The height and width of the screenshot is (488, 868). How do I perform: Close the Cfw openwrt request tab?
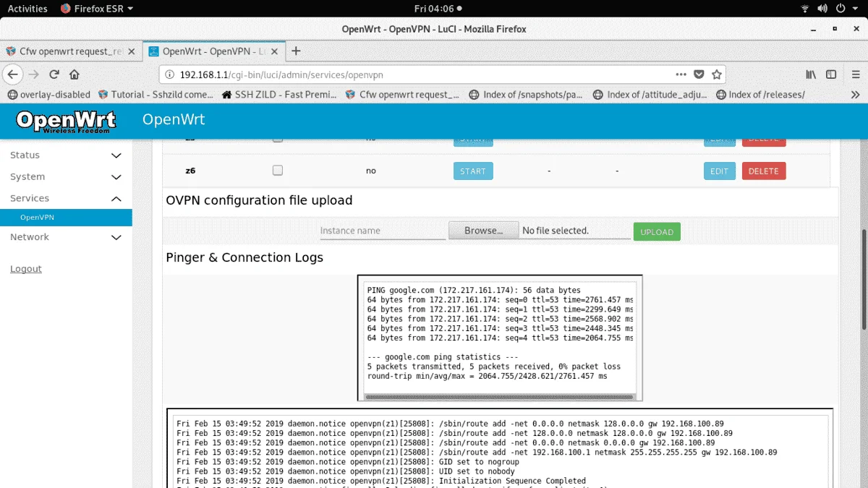click(x=131, y=51)
